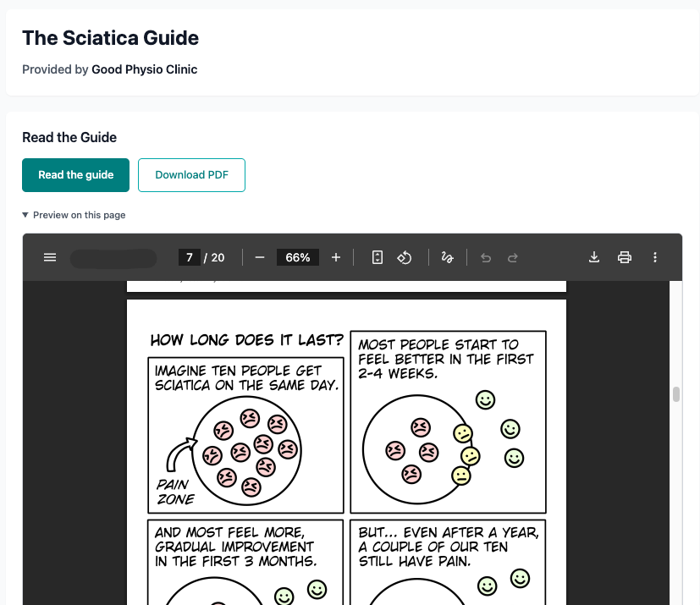Toggle fit-to-page view mode
This screenshot has height=605, width=700.
tap(377, 257)
